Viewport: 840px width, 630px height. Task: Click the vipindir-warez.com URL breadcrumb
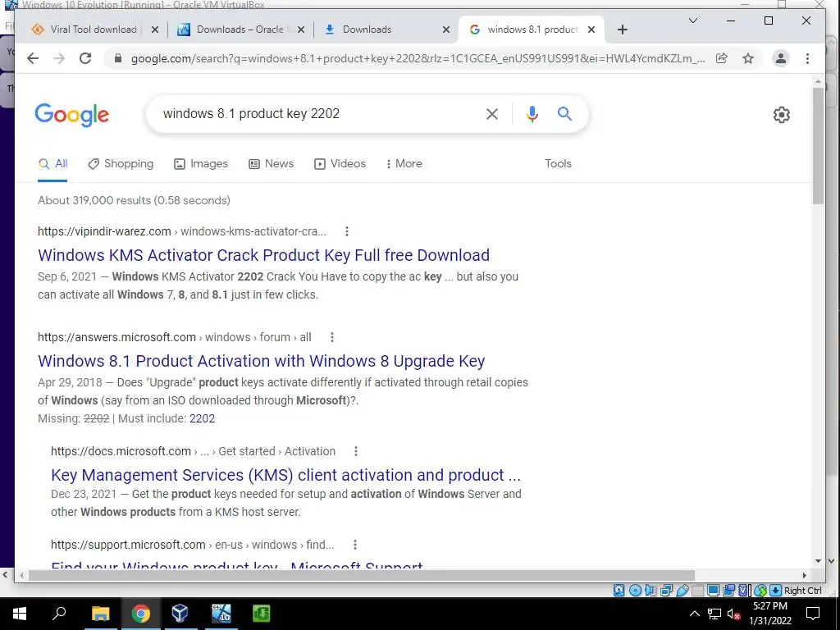tap(182, 231)
